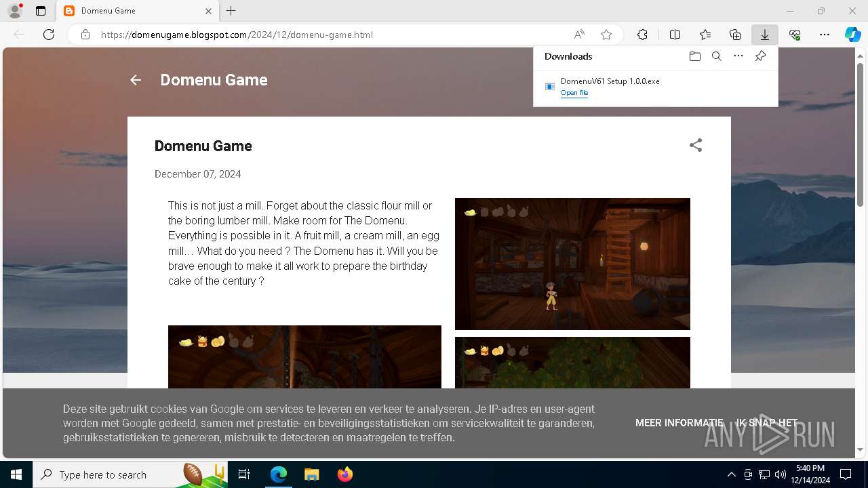The height and width of the screenshot is (488, 868).
Task: Open the notification center icon
Action: [846, 474]
